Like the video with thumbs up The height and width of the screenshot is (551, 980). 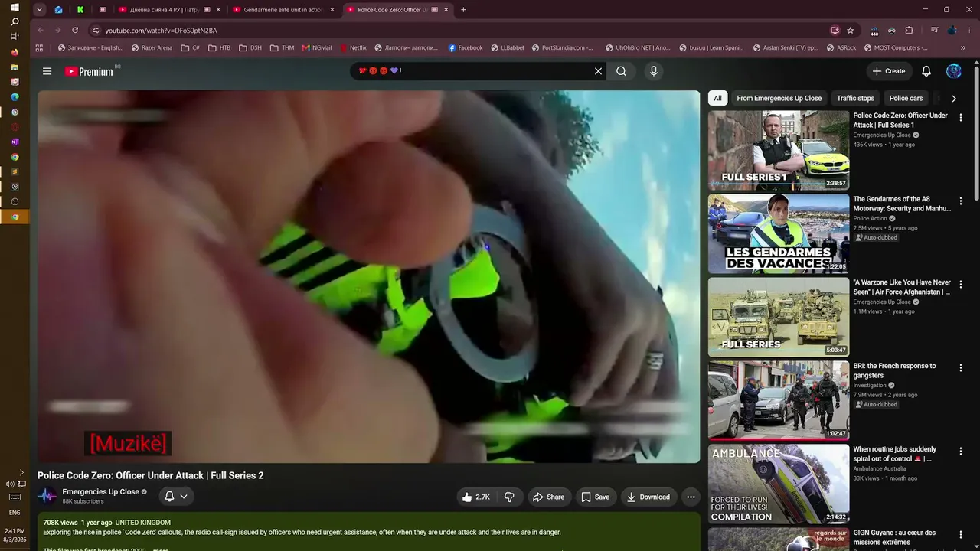pos(475,497)
